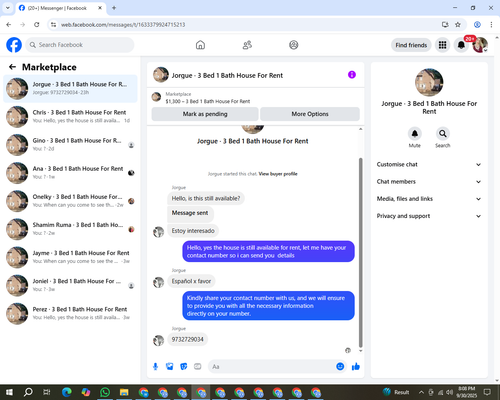Bookmark this page with the star
The height and width of the screenshot is (400, 500).
point(458,25)
